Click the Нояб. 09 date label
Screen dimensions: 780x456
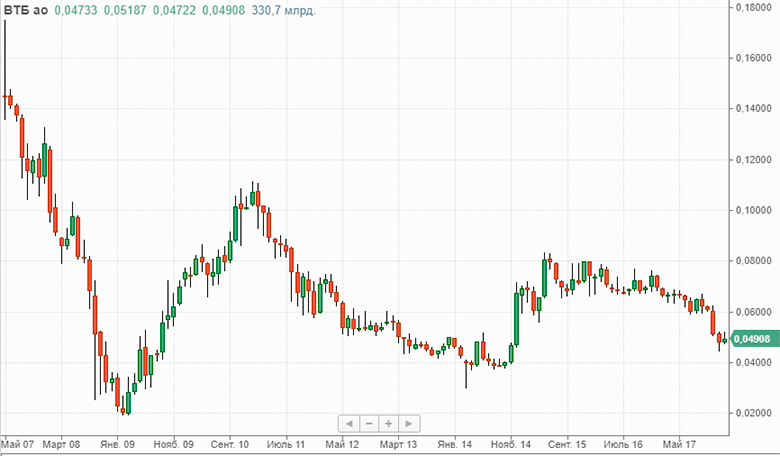pos(174,444)
